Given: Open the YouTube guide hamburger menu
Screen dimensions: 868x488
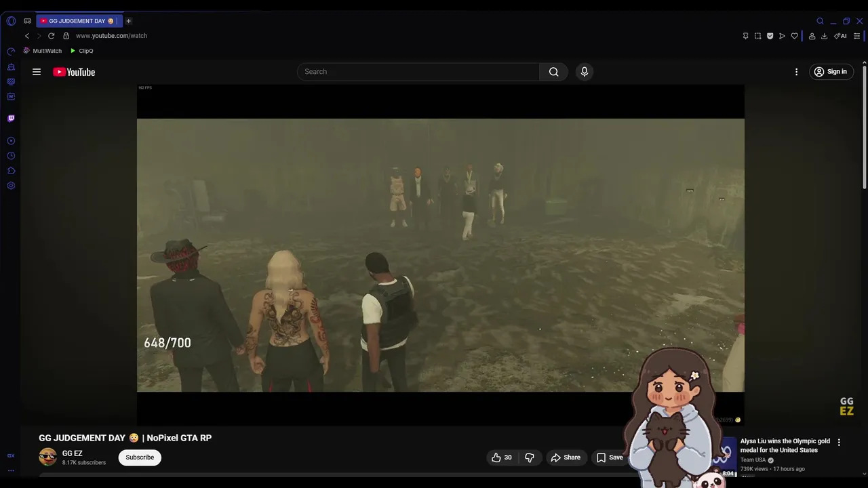Looking at the screenshot, I should [37, 72].
